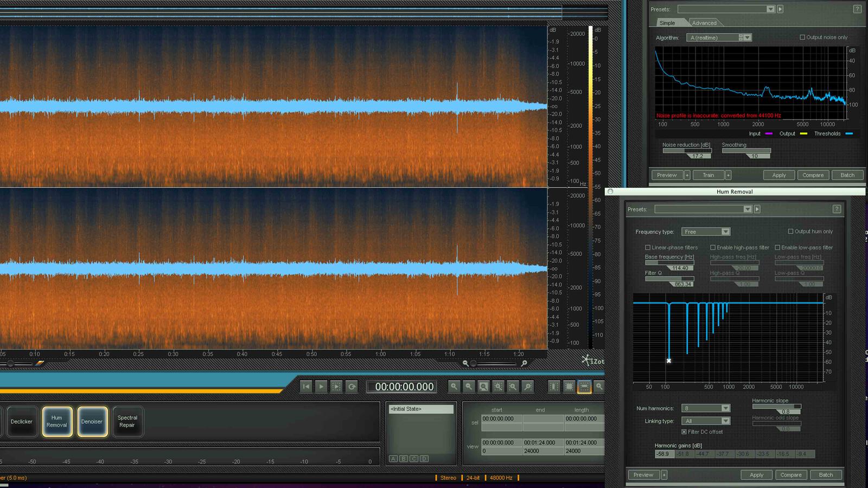Screen dimensions: 868x488
Task: Click the first zoom in magnifier icon
Action: click(x=454, y=387)
